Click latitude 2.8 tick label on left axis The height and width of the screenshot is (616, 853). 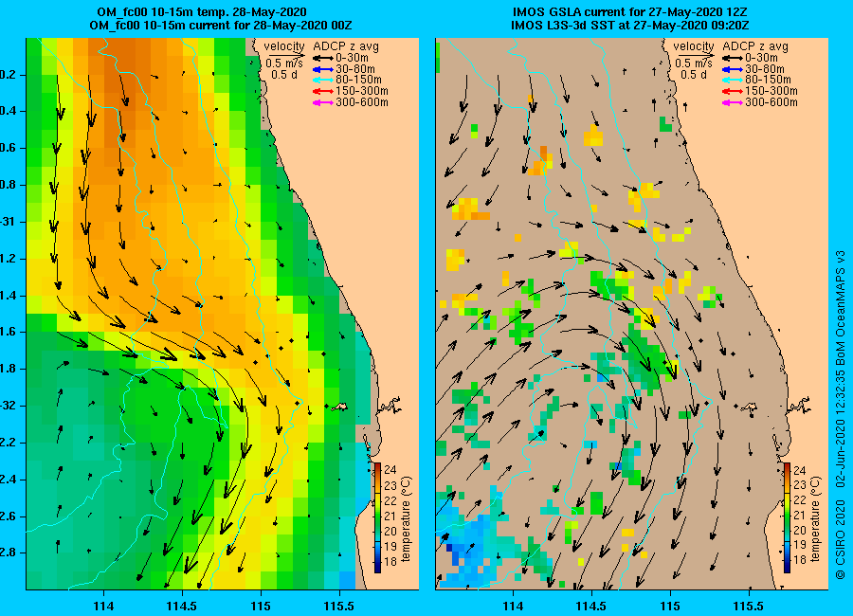point(9,553)
